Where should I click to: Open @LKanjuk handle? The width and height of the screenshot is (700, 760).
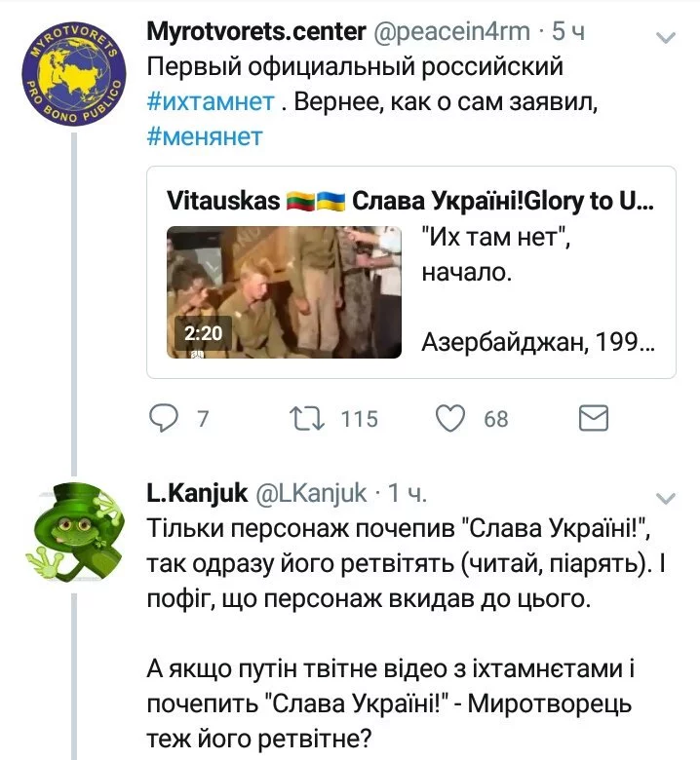(x=311, y=494)
